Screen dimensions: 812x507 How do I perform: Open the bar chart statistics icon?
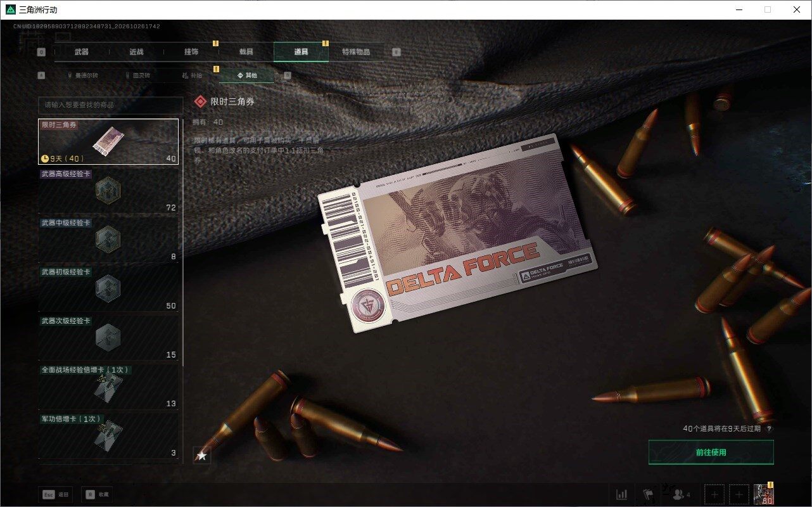tap(622, 494)
